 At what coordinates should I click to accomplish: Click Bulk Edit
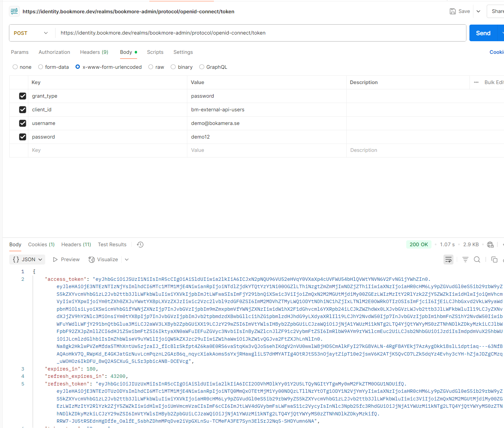tap(494, 82)
